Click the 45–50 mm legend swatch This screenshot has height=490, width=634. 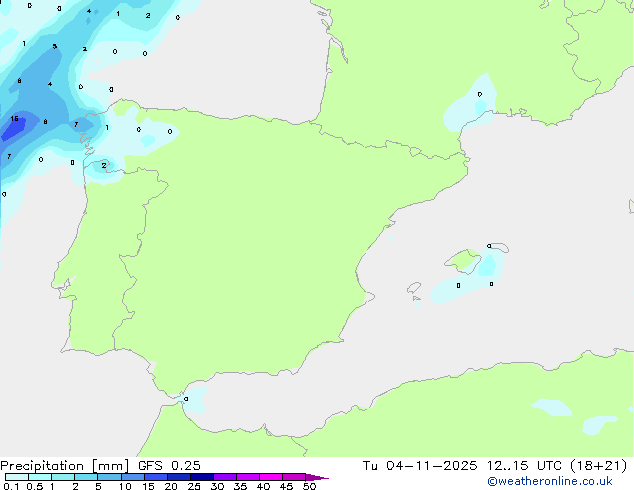(294, 477)
